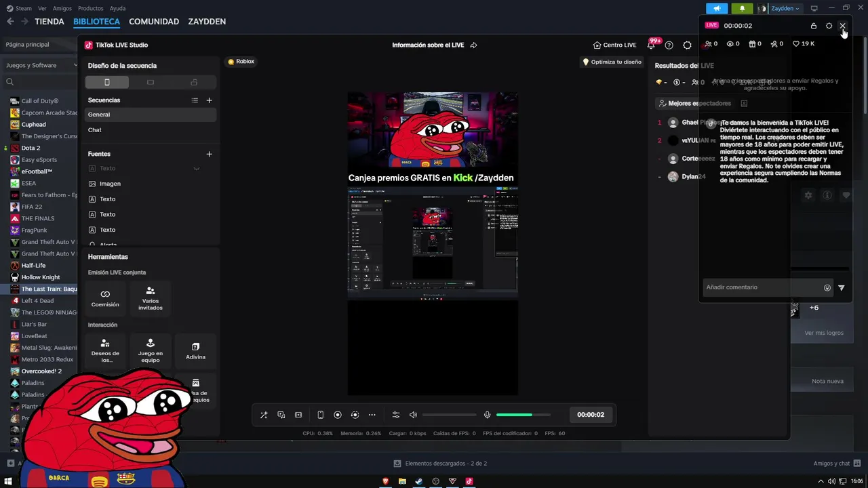
Task: Select the General scene
Action: (151, 115)
